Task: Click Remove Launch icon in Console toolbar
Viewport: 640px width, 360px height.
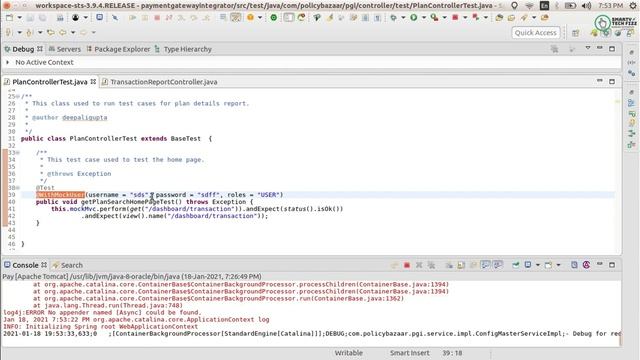Action: 419,265
